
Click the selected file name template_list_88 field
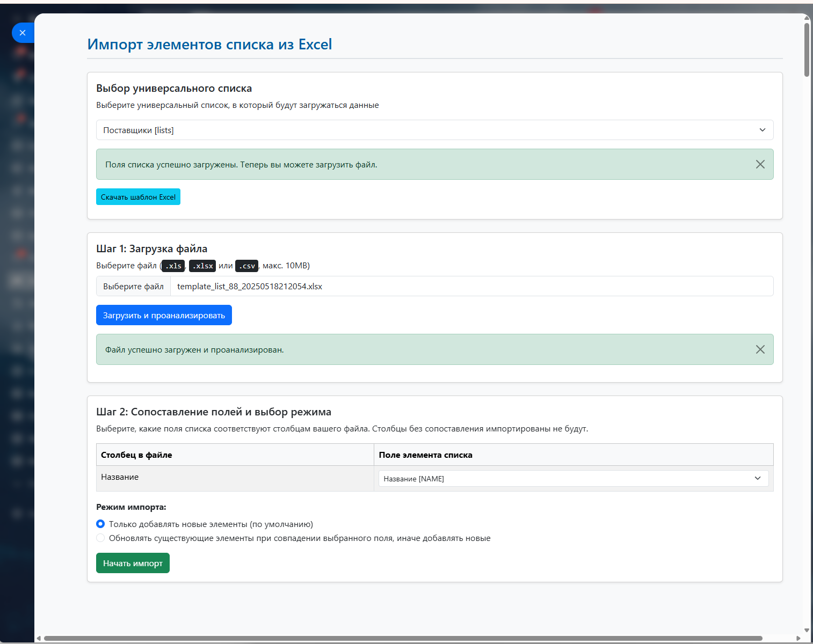point(471,286)
